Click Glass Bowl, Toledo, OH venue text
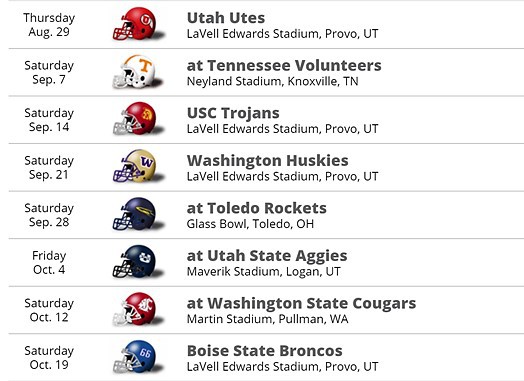 (250, 224)
